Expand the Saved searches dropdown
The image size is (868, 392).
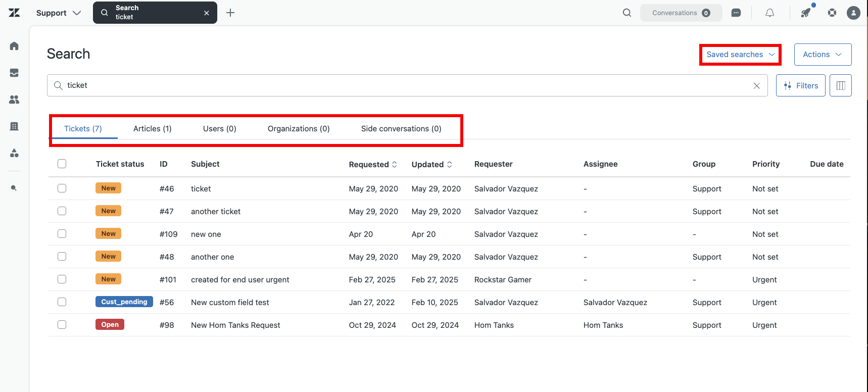pyautogui.click(x=740, y=55)
